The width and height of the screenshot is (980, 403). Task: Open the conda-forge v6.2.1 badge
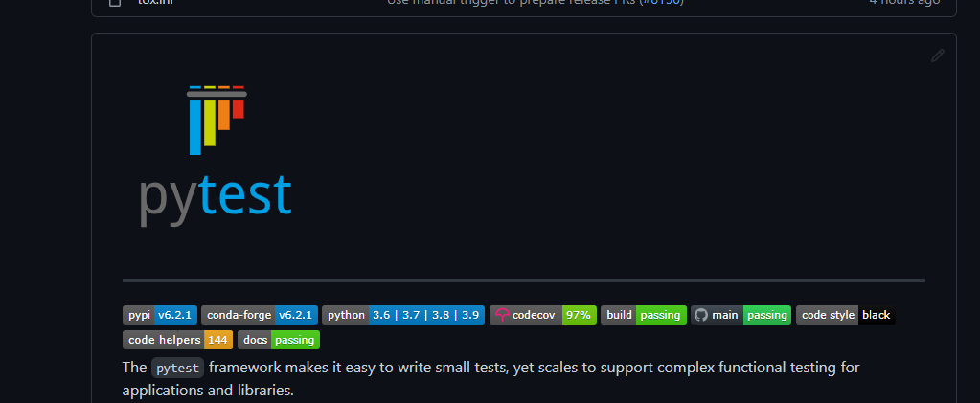(x=260, y=315)
